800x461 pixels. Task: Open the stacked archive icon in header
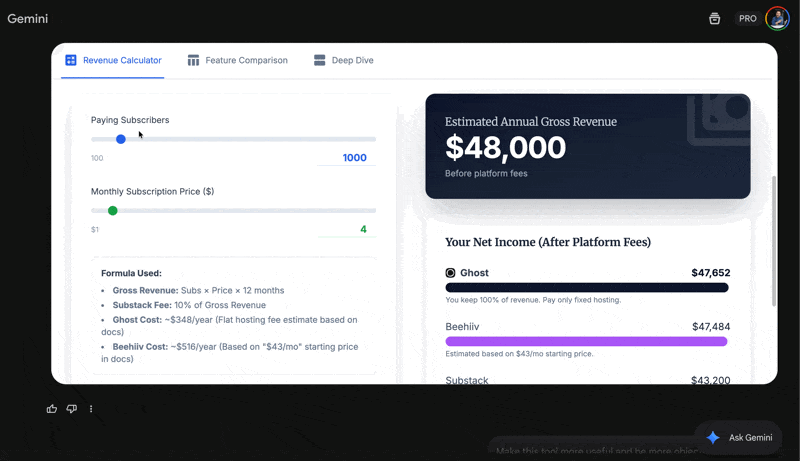click(714, 18)
